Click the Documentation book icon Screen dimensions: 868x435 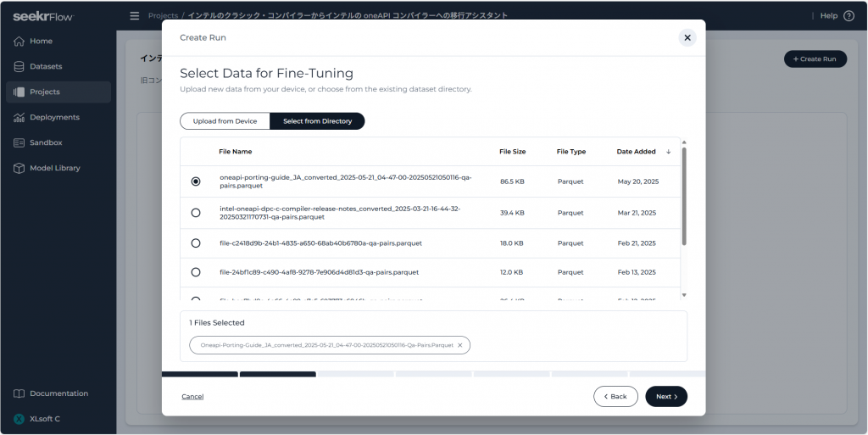[19, 393]
